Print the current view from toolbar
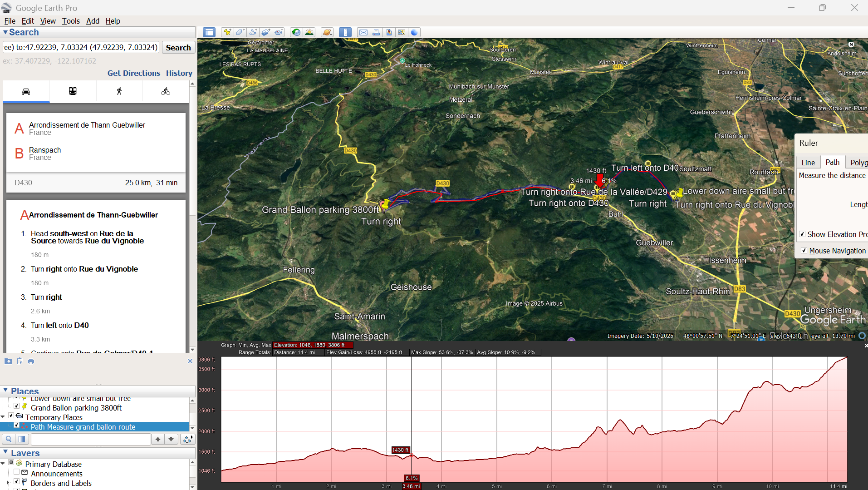868x490 pixels. (x=376, y=32)
